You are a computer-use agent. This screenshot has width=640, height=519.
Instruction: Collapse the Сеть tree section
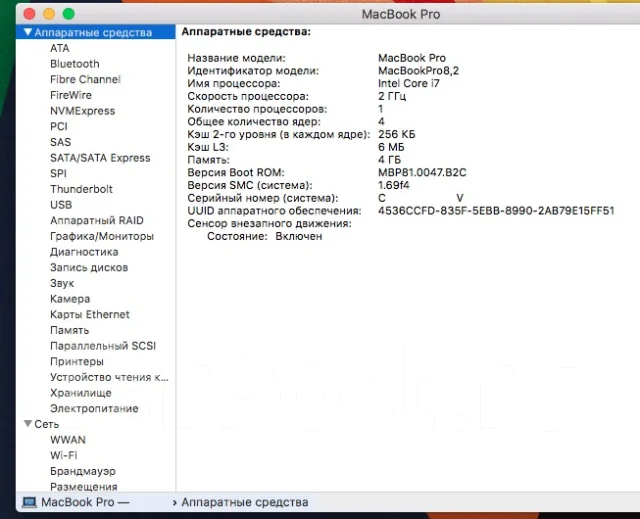27,424
